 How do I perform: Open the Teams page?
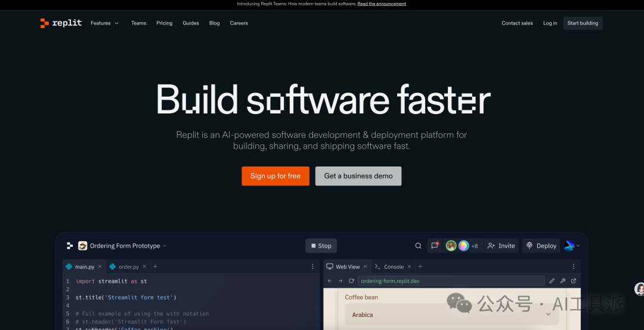tap(138, 23)
